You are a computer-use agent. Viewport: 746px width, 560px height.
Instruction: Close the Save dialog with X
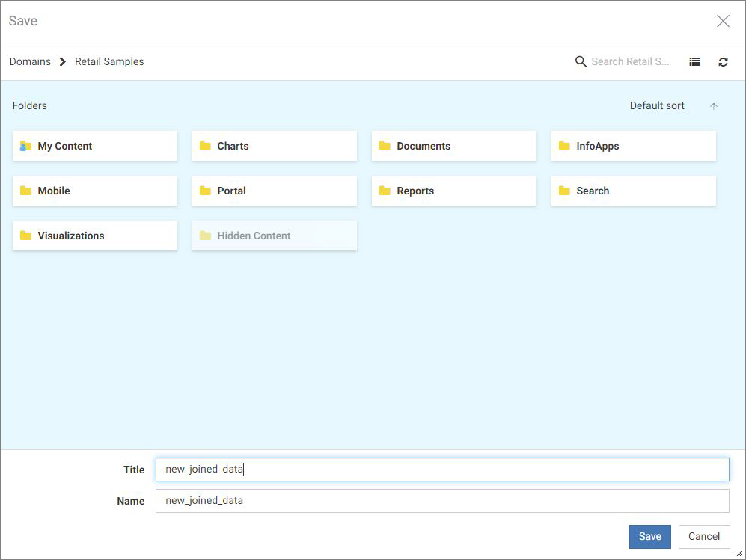tap(723, 21)
